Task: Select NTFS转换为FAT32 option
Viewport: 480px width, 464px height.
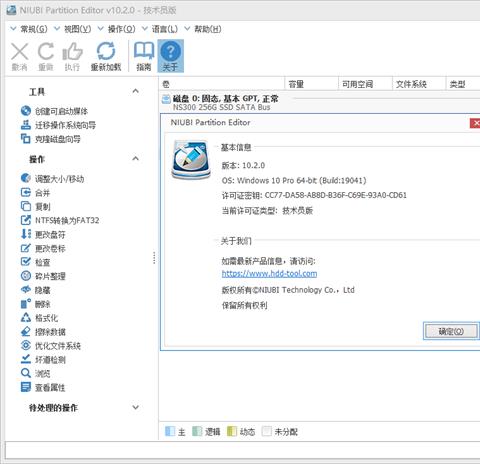Action: tap(60, 220)
